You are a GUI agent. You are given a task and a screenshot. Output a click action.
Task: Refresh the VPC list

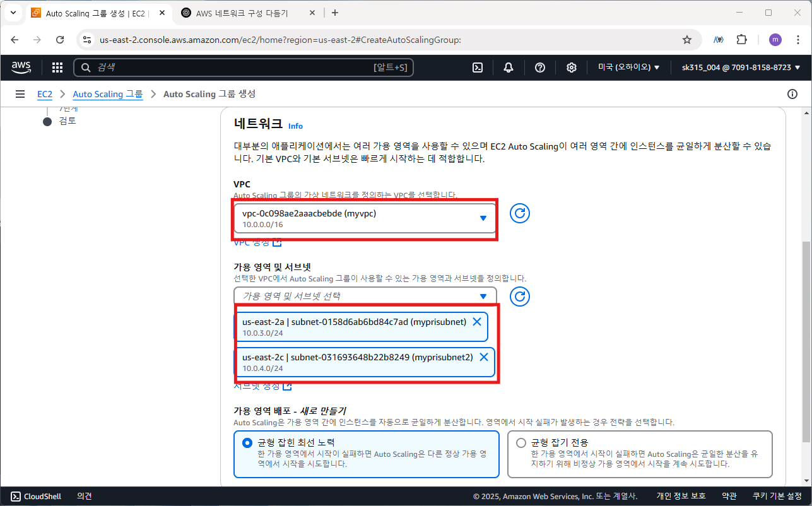[x=519, y=213]
